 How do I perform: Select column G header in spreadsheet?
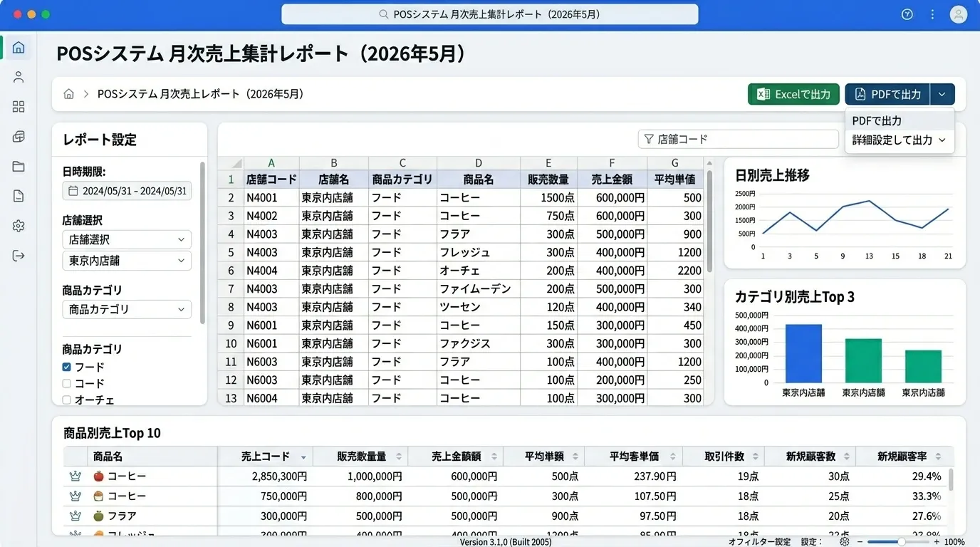point(675,163)
